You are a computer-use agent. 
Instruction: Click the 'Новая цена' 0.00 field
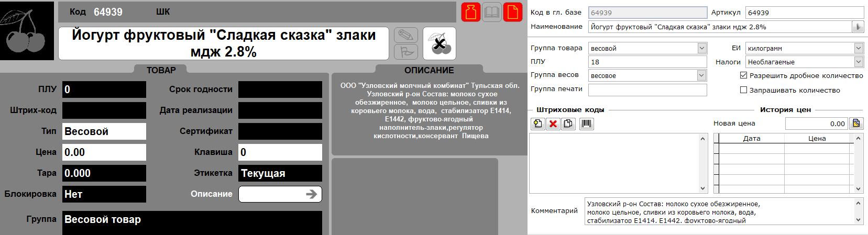(816, 124)
